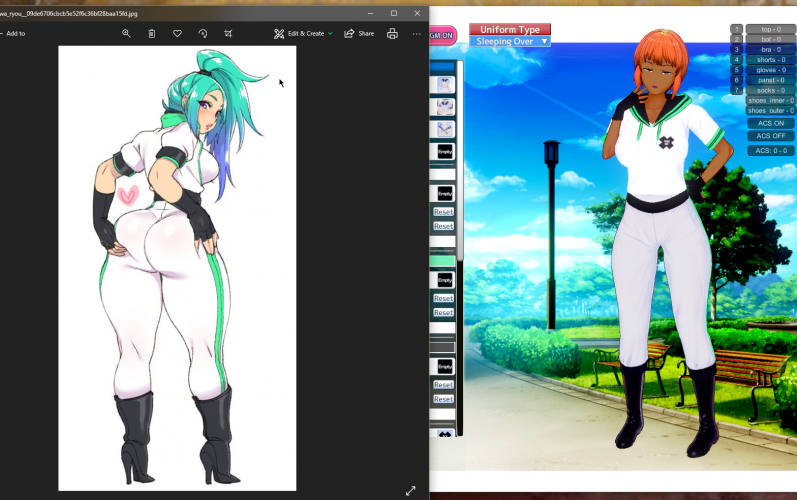Toggle the ACS ON button
The height and width of the screenshot is (500, 797).
[x=770, y=123]
